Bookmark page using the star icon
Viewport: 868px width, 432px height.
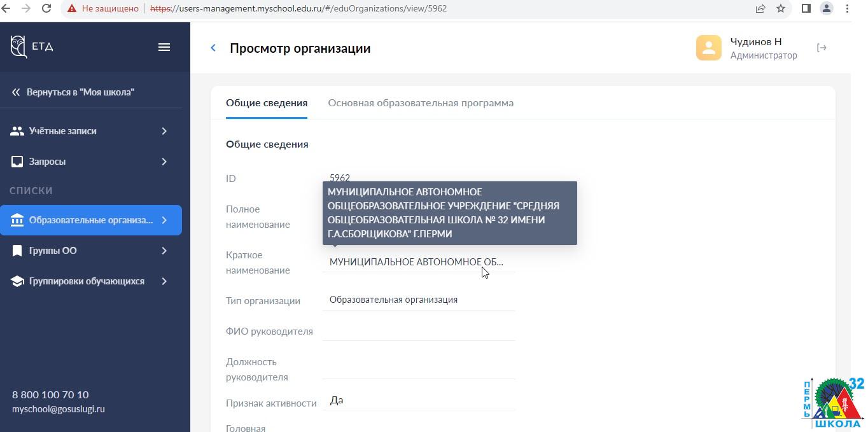[781, 9]
